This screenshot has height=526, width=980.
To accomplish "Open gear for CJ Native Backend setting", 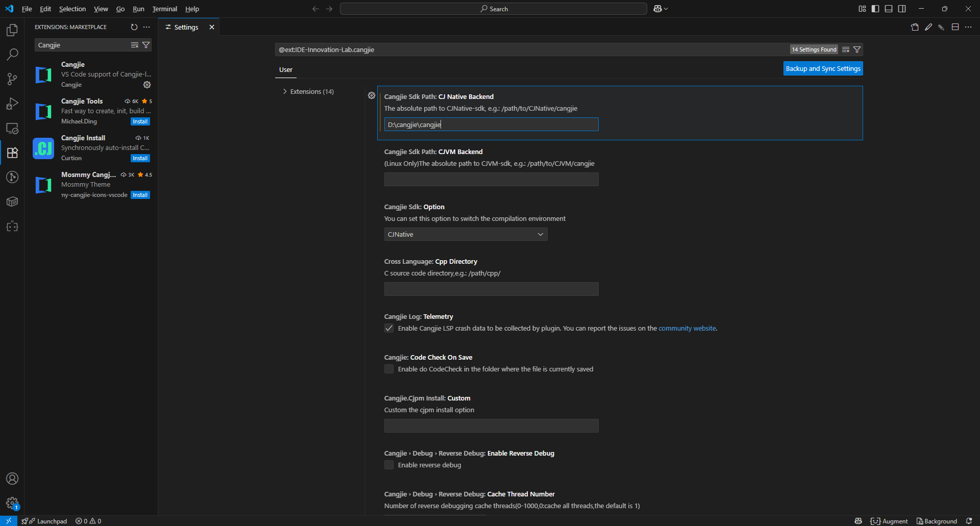I will point(372,95).
